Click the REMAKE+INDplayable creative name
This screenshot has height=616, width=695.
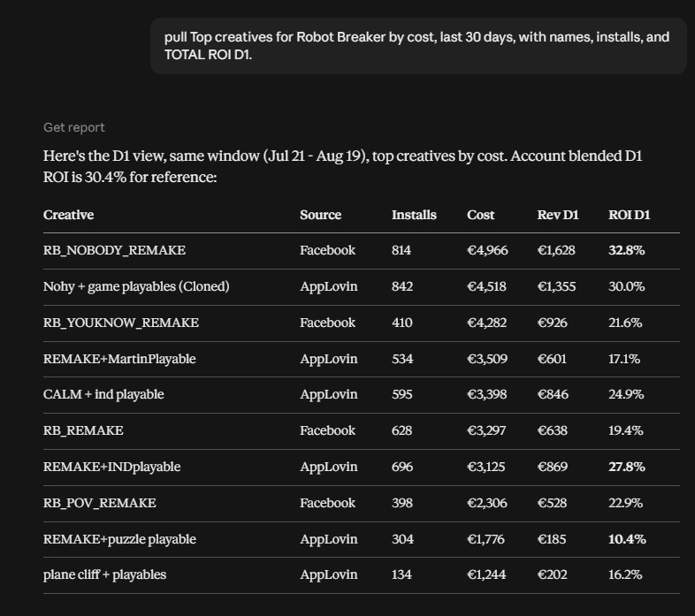coord(112,468)
